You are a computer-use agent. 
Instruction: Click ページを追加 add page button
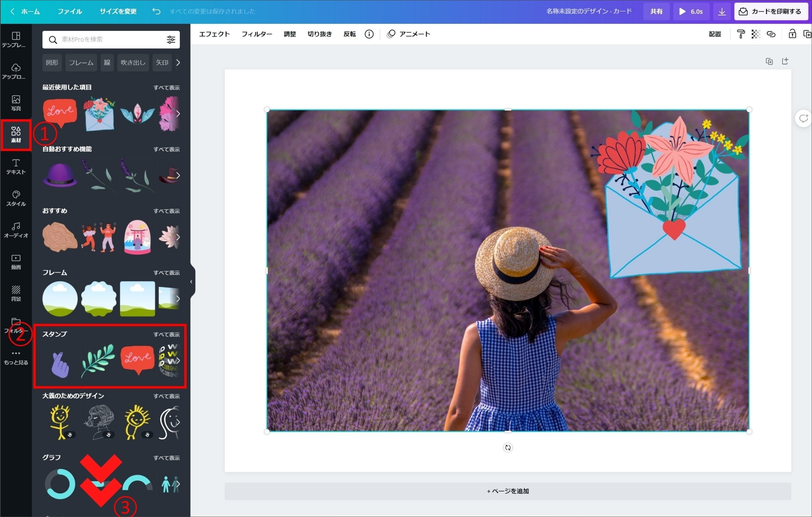507,491
